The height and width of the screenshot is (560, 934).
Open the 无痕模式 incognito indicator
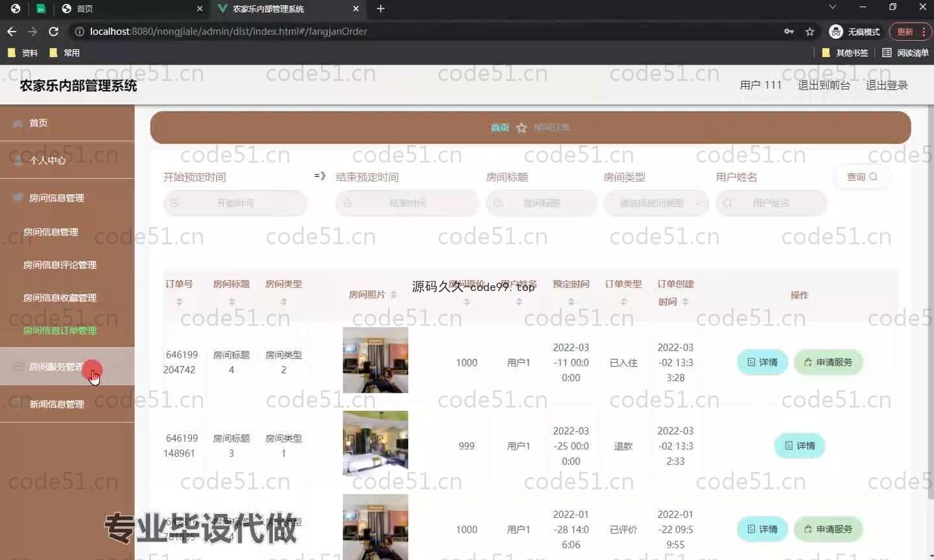[x=855, y=31]
